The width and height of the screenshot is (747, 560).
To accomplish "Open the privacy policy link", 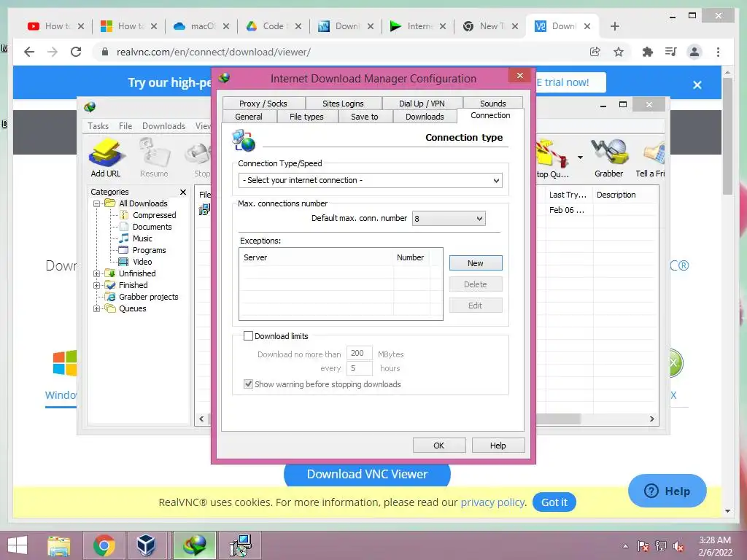I will click(x=492, y=502).
